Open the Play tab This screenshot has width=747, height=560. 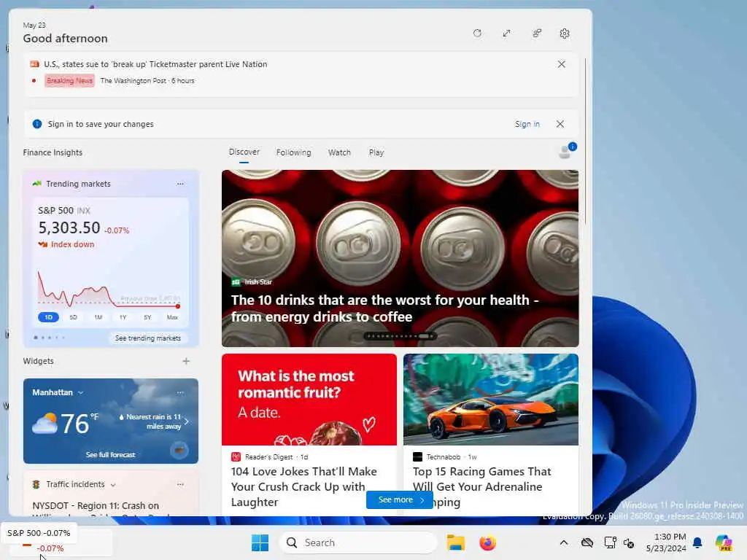tap(376, 152)
